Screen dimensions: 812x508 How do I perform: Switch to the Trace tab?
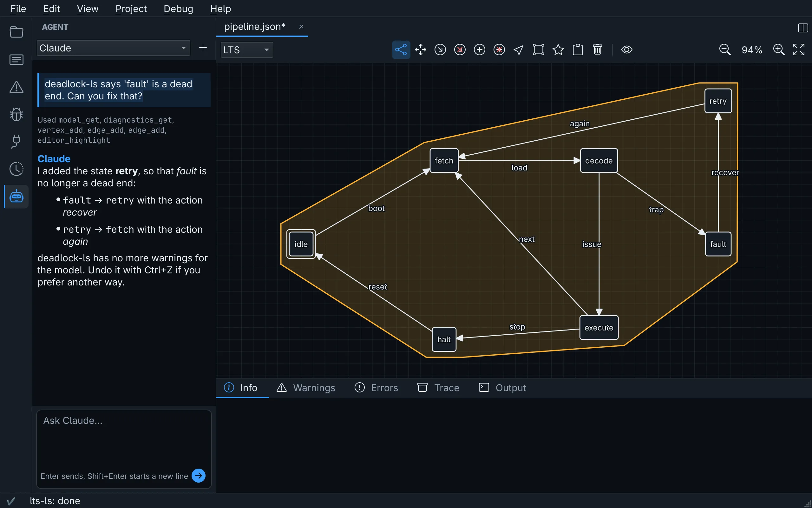[438, 388]
